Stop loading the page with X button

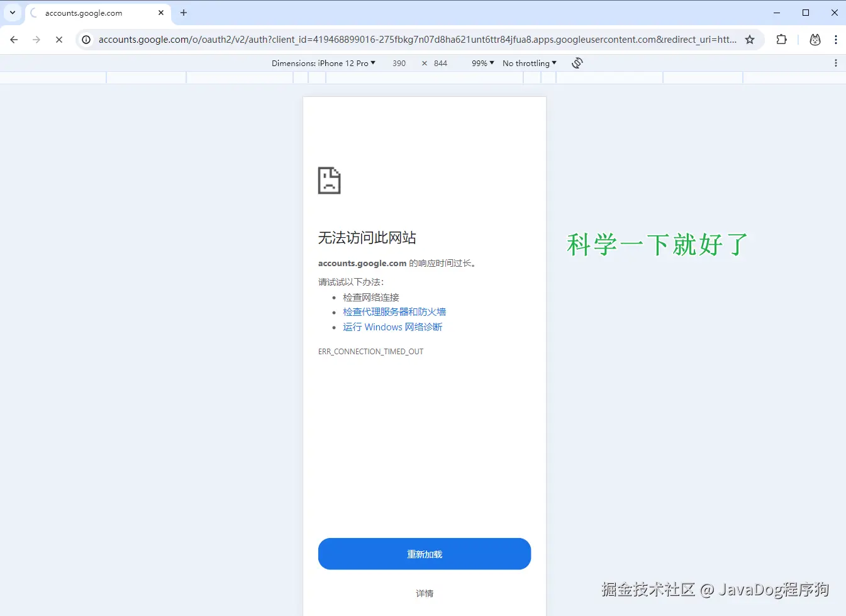tap(59, 40)
